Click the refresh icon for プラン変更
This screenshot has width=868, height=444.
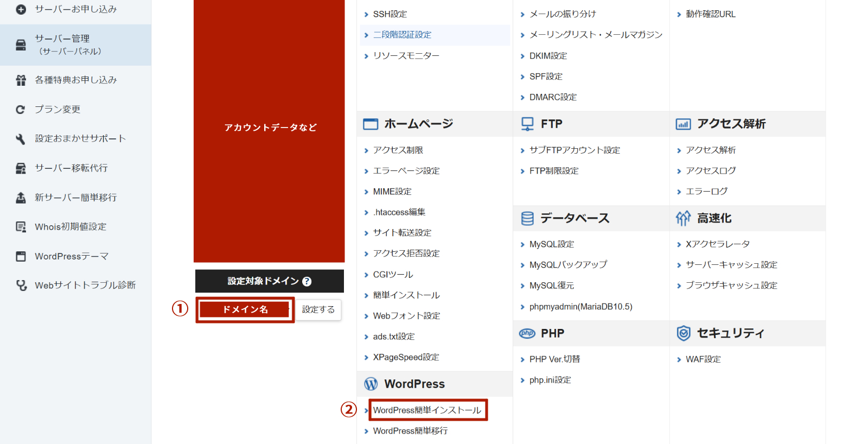click(x=21, y=110)
